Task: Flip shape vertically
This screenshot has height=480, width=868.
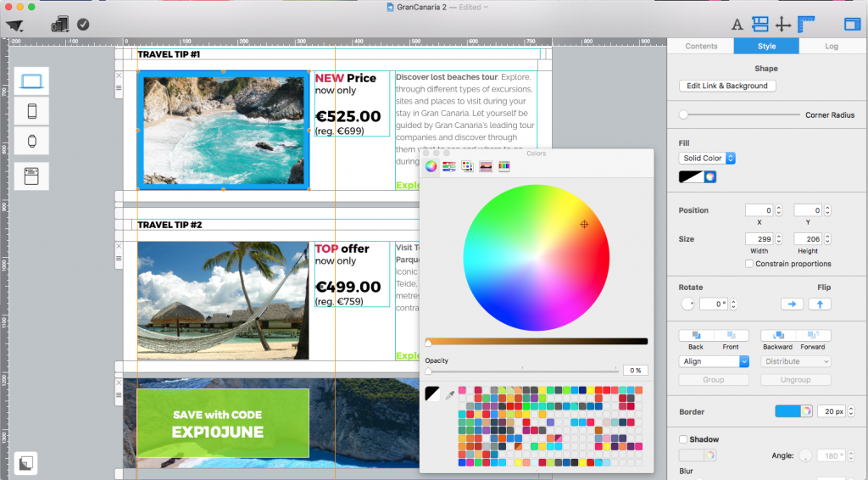Action: click(820, 304)
